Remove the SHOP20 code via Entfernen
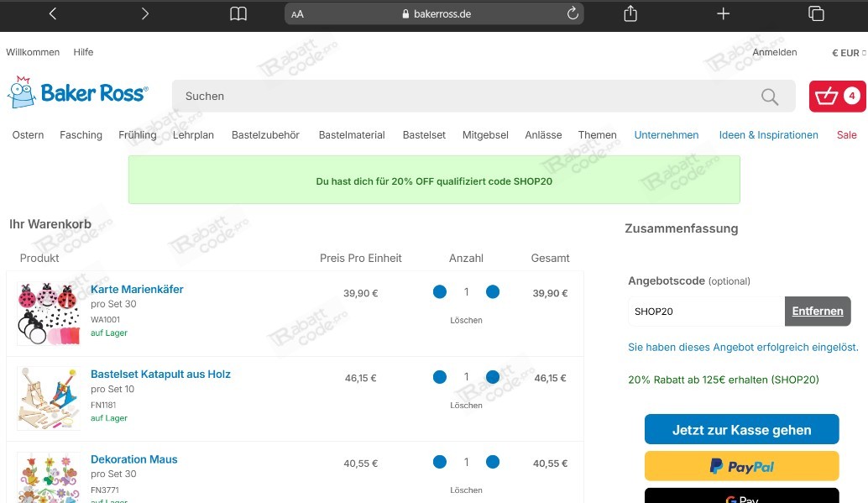Viewport: 868px width, 503px height. (x=818, y=311)
